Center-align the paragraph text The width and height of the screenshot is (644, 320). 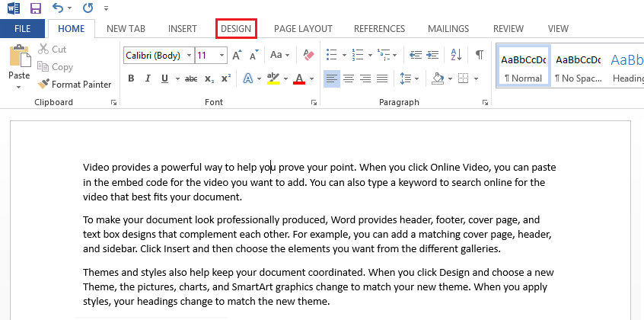[349, 78]
